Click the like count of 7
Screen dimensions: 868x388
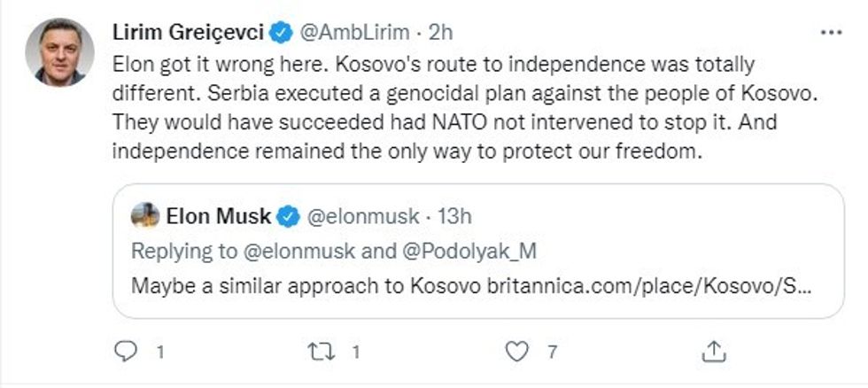pyautogui.click(x=551, y=352)
